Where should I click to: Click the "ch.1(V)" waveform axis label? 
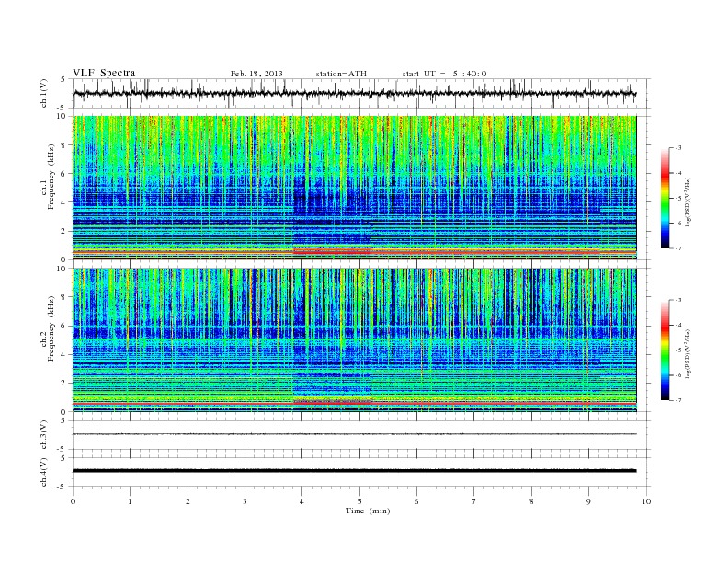click(44, 93)
